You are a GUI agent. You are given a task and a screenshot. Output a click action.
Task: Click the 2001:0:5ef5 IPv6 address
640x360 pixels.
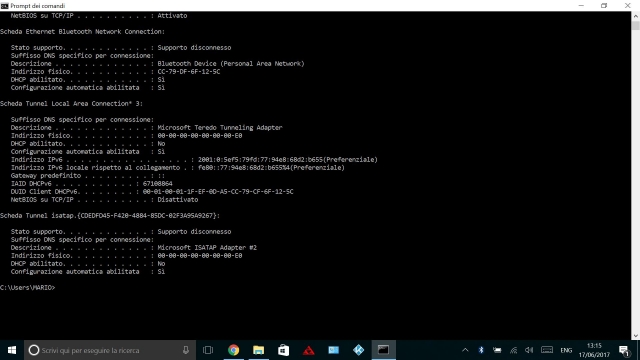(288, 160)
